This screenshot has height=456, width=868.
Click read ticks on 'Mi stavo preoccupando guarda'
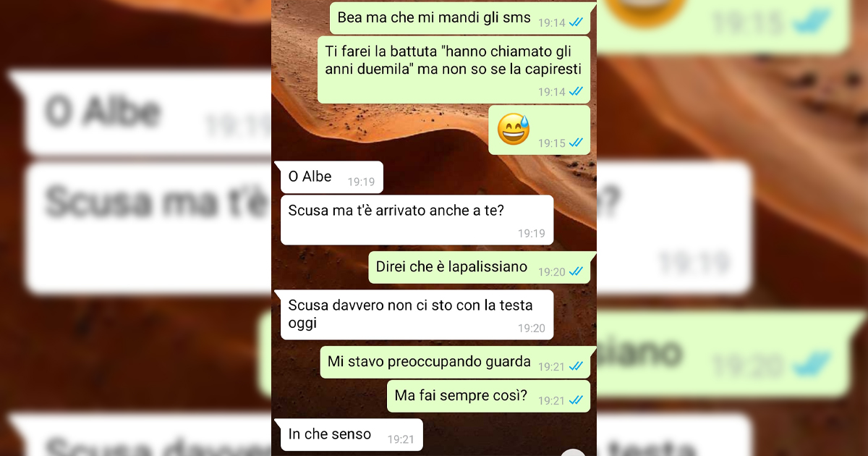(x=576, y=366)
